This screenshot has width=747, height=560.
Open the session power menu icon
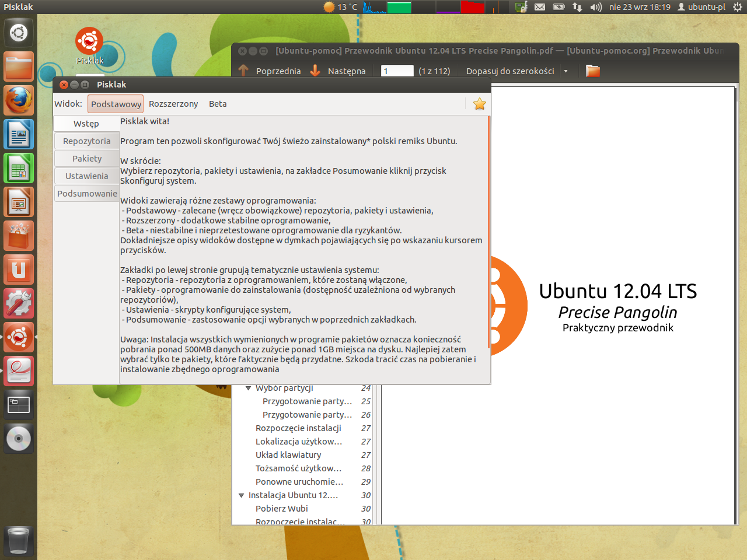pyautogui.click(x=738, y=7)
